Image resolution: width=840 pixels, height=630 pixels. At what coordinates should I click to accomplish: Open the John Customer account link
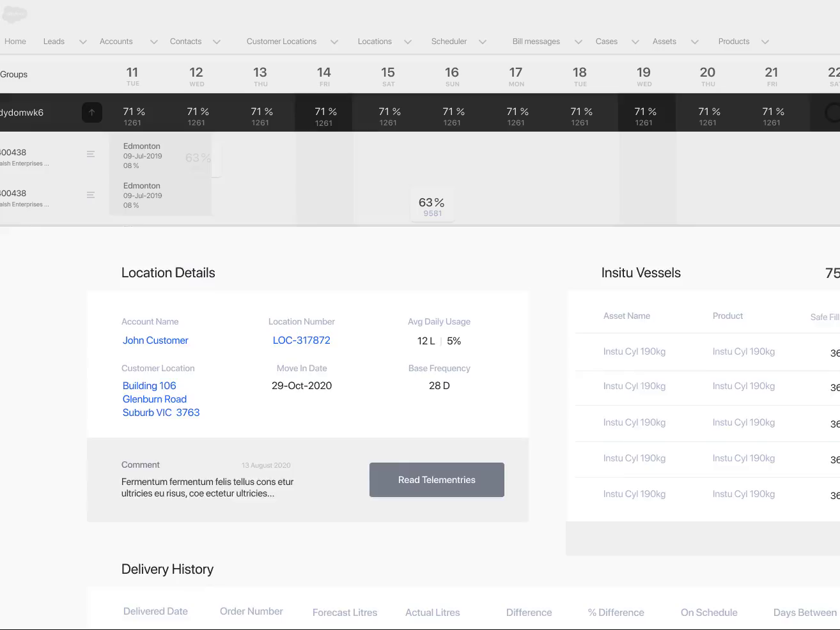[x=155, y=340]
